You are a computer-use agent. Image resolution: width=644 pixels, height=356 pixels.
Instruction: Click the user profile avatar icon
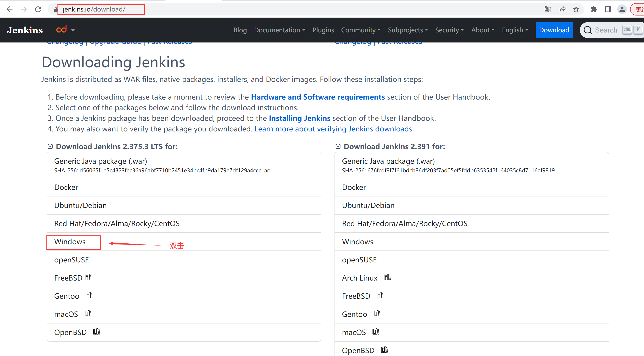pyautogui.click(x=622, y=10)
